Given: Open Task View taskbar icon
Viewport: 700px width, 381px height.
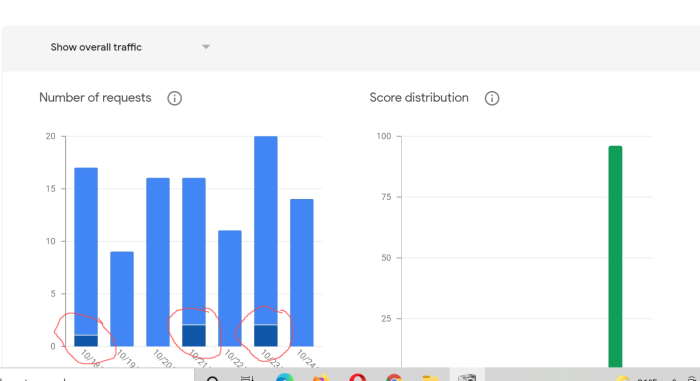Looking at the screenshot, I should (x=247, y=378).
